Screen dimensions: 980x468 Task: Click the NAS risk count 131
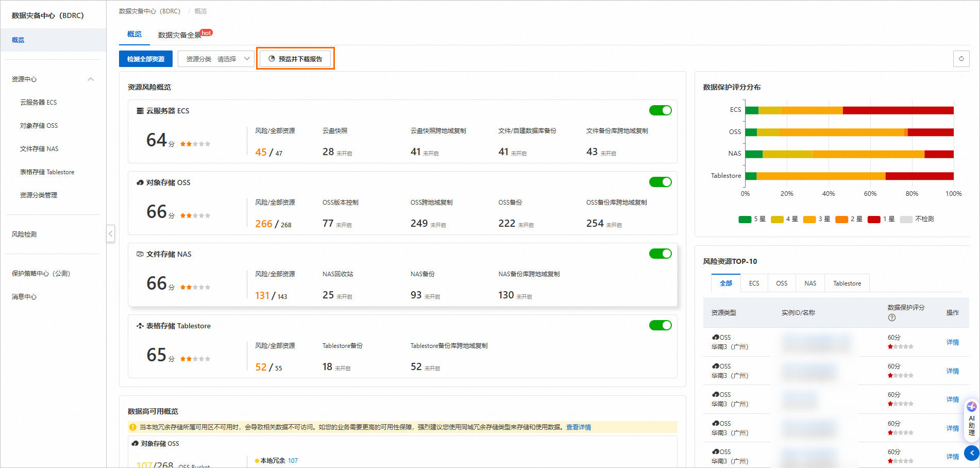pos(262,295)
